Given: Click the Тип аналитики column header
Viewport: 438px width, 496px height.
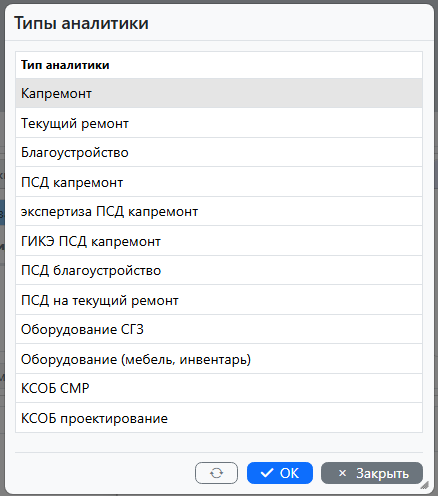Looking at the screenshot, I should (65, 65).
